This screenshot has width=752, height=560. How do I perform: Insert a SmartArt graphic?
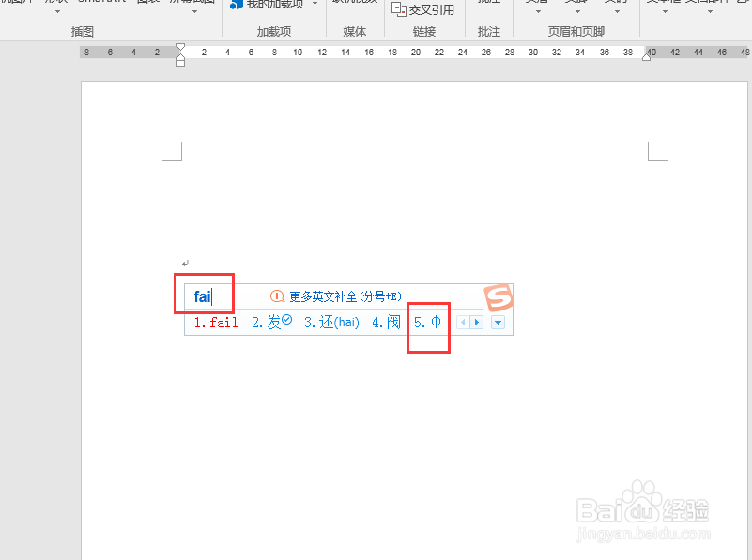coord(101,5)
